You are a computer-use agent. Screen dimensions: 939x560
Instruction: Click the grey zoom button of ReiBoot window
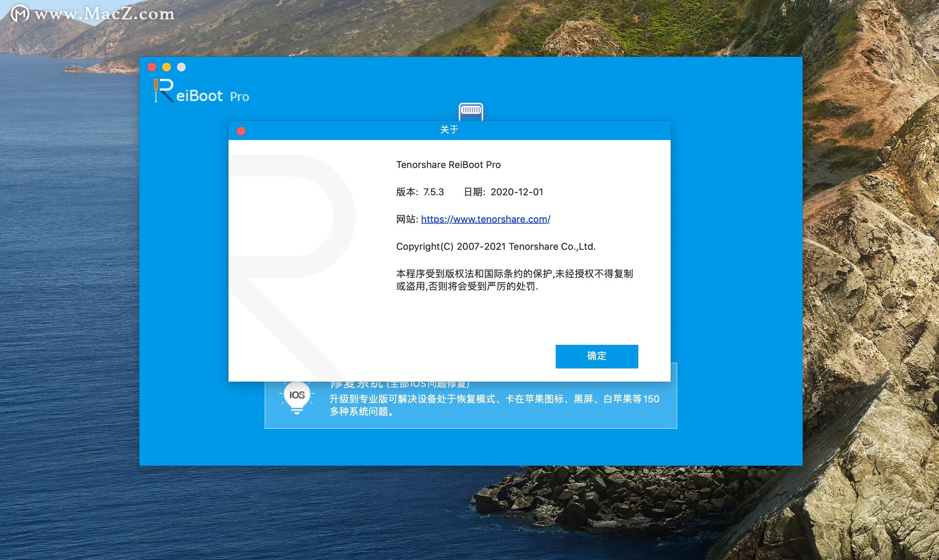[181, 67]
